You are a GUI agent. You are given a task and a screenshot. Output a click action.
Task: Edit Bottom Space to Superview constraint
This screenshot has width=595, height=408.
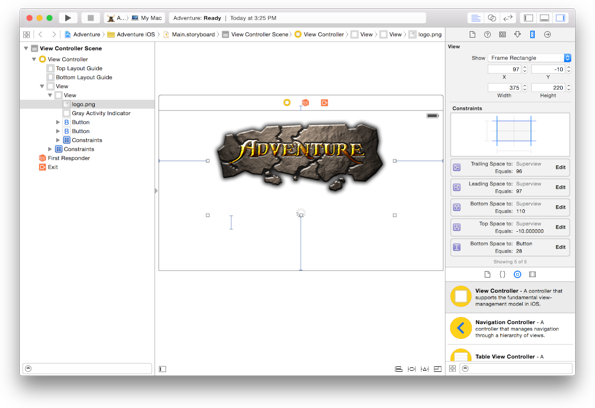(x=560, y=207)
